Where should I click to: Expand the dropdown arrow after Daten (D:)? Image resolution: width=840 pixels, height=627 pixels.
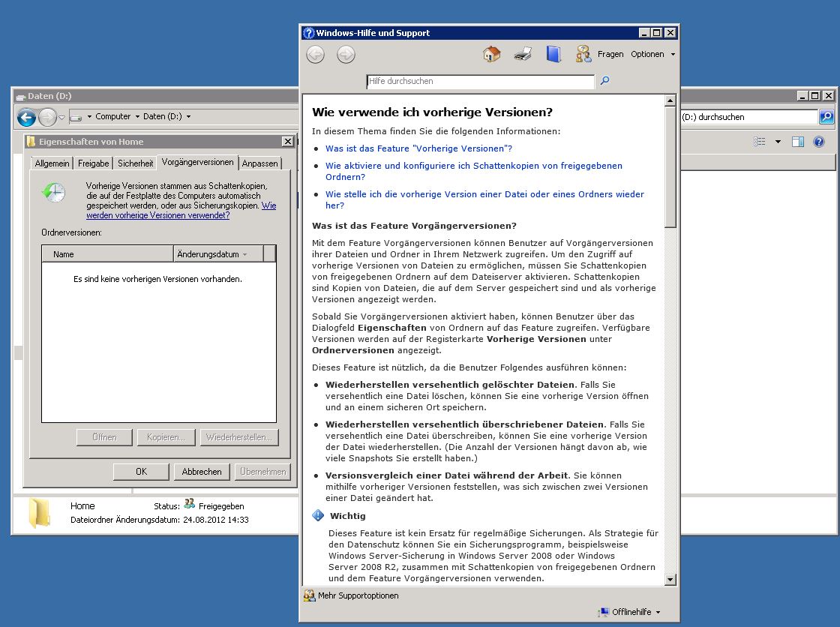188,116
